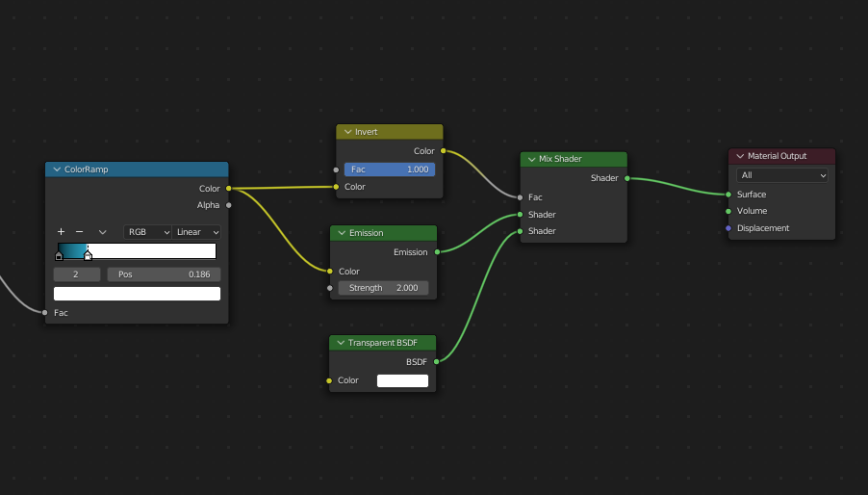Collapse the Material Output node
The height and width of the screenshot is (495, 868).
click(740, 156)
